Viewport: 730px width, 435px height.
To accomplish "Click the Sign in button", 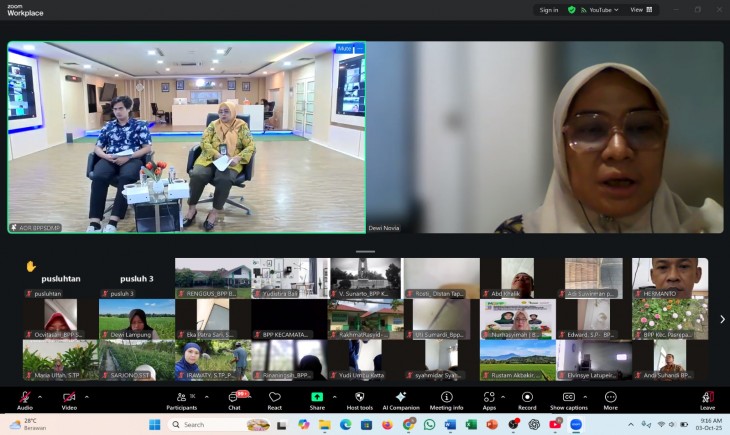I will coord(549,10).
